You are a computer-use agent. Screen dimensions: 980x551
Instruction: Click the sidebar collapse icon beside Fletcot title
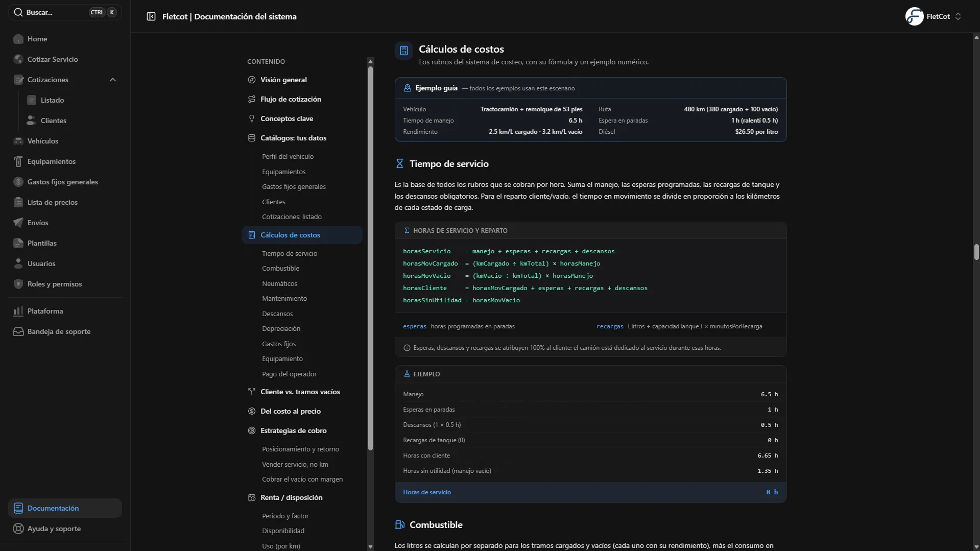(151, 16)
